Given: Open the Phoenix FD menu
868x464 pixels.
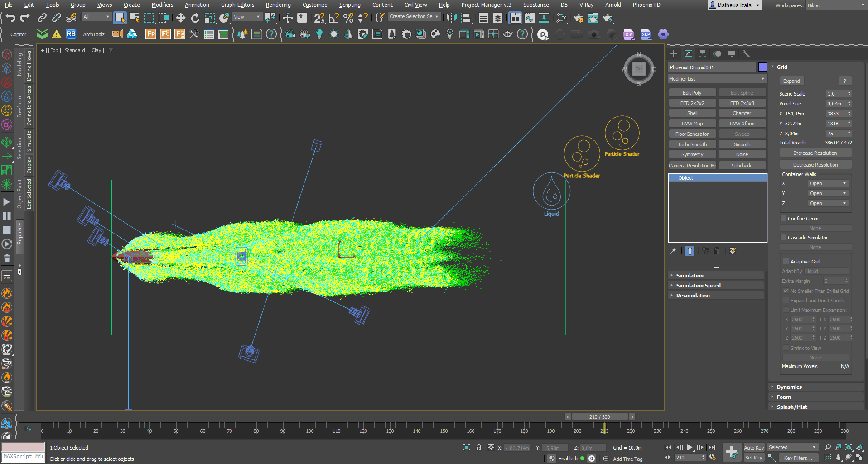Looking at the screenshot, I should 646,5.
